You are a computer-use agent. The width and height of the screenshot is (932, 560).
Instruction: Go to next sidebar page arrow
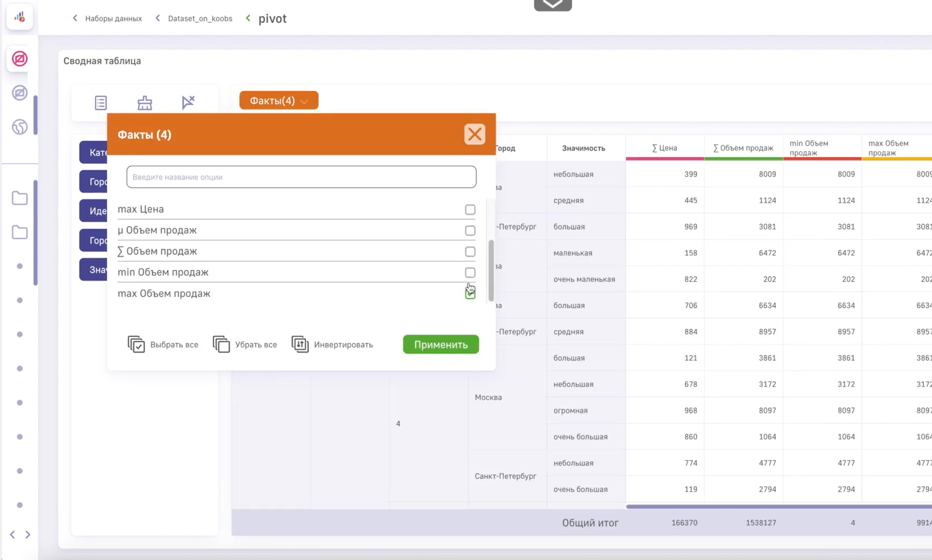[x=28, y=535]
